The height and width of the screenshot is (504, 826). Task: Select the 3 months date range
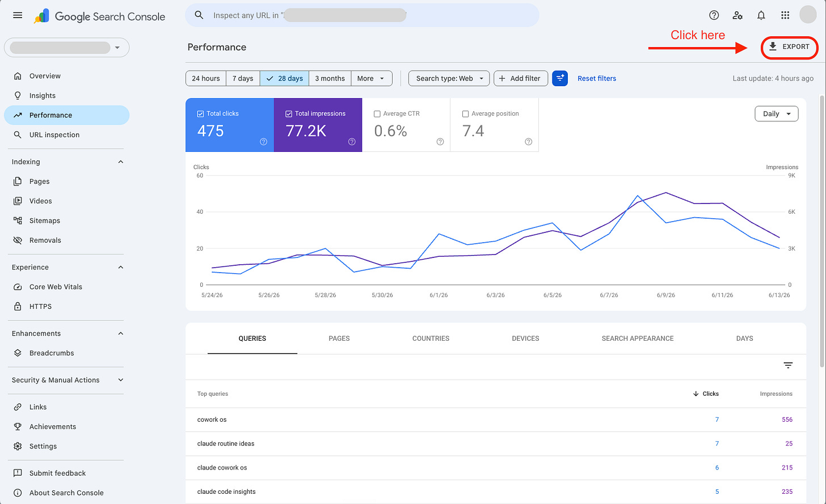tap(330, 78)
